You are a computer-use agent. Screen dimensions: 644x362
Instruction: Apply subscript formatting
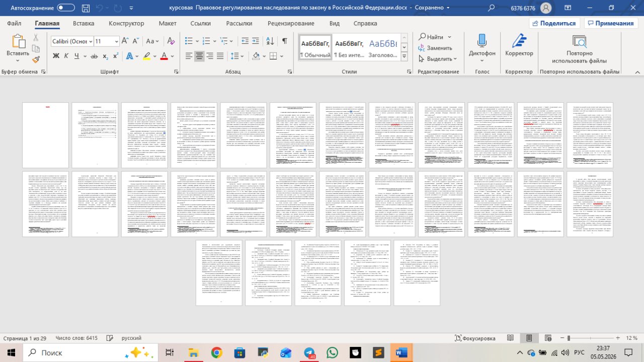(105, 56)
